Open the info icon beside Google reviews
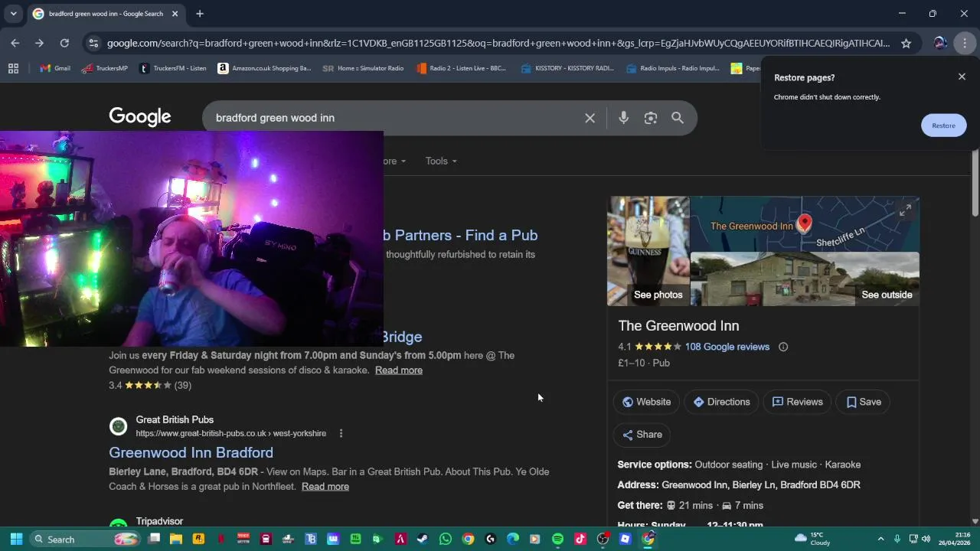Viewport: 980px width, 551px height. 783,347
